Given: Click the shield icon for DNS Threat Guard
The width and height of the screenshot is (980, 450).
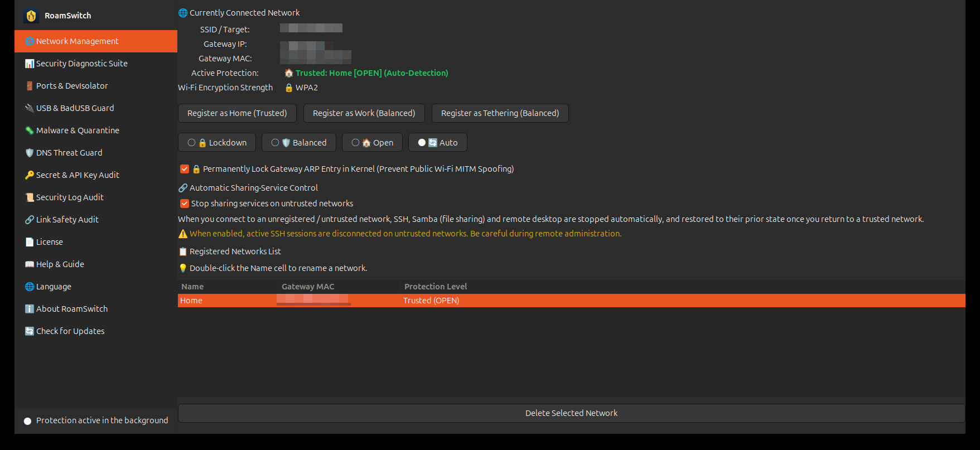Looking at the screenshot, I should (x=30, y=153).
